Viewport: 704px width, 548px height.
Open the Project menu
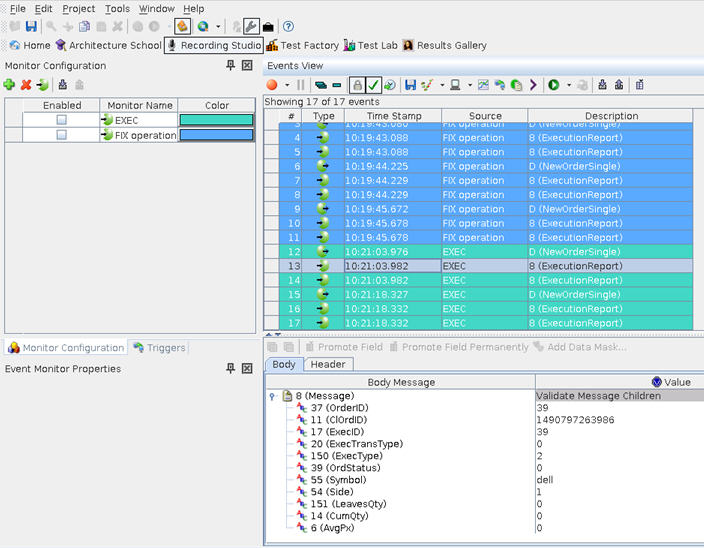78,8
